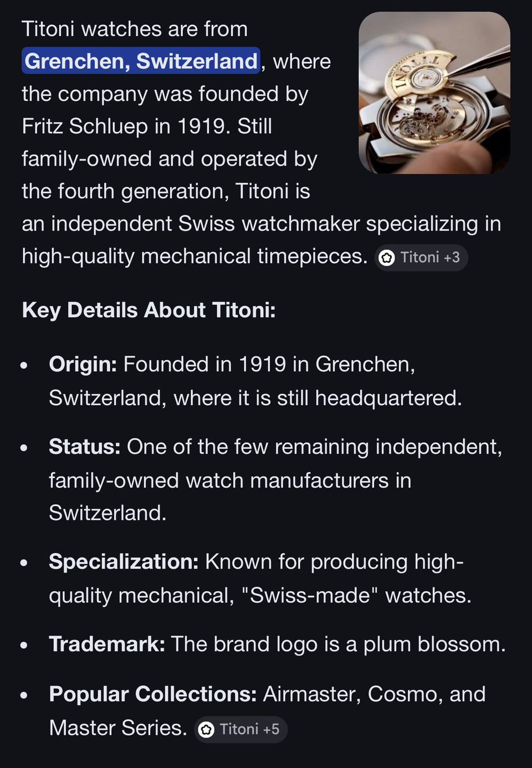Click the bold Origin label
The image size is (532, 768).
coord(83,364)
